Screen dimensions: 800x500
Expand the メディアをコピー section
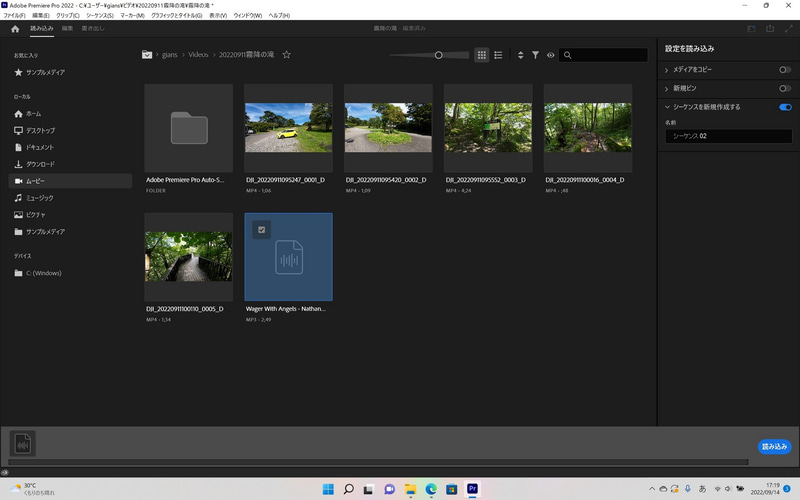click(x=667, y=70)
